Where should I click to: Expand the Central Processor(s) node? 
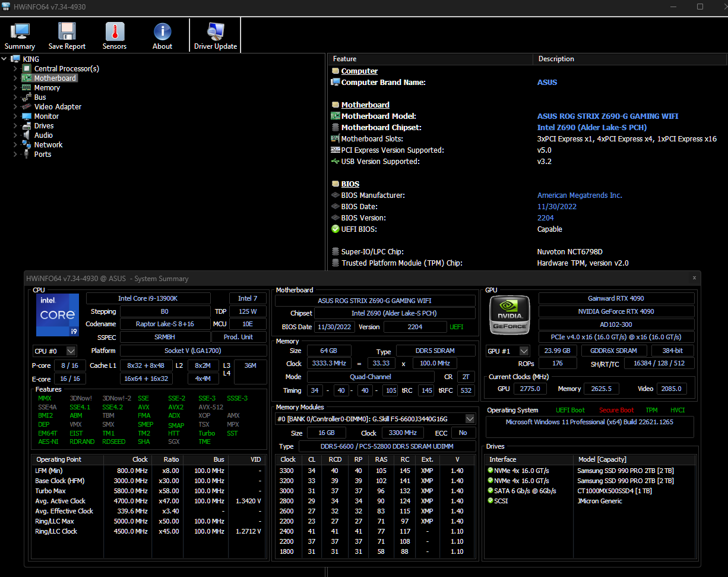[15, 68]
